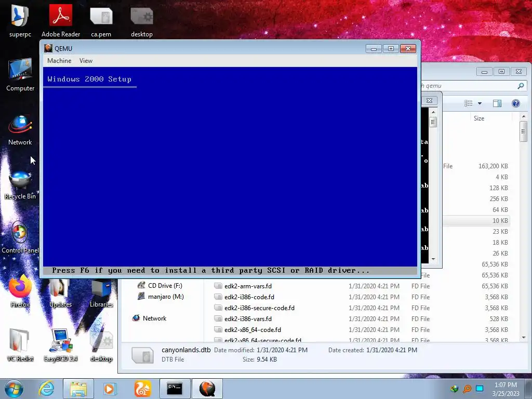532x399 pixels.
Task: Click the Search qemu input field
Action: (468, 86)
